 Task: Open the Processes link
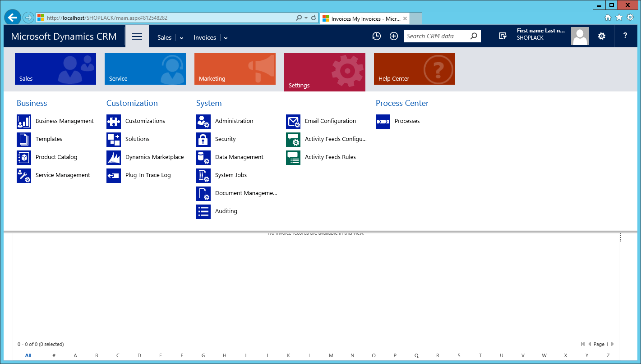point(407,121)
